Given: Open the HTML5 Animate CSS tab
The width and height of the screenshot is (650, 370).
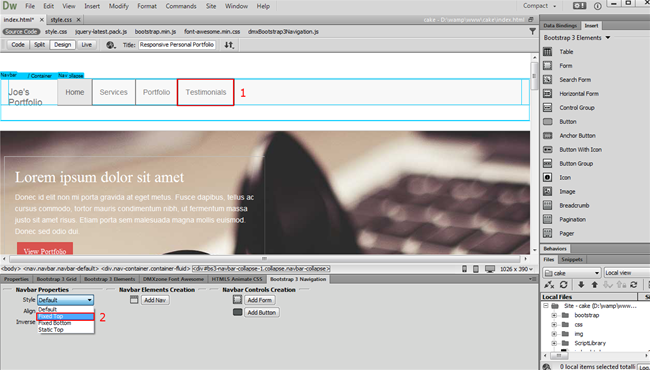Looking at the screenshot, I should coord(237,279).
